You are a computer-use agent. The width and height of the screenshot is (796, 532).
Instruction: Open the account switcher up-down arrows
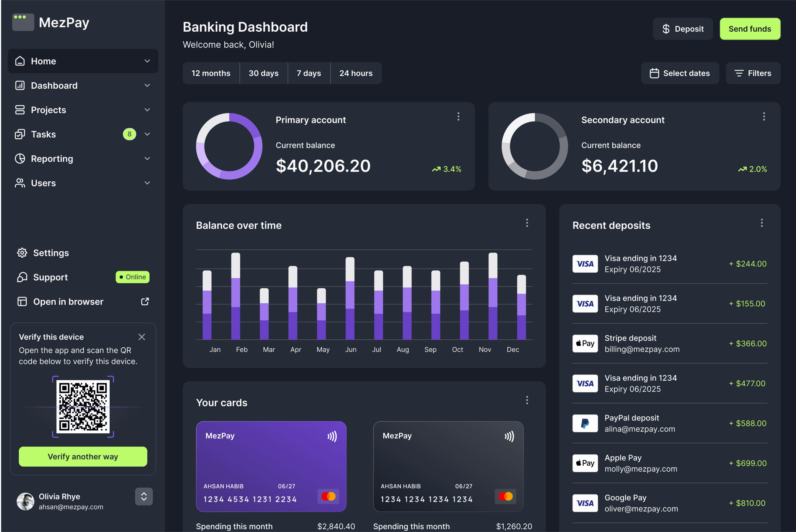[x=144, y=497]
